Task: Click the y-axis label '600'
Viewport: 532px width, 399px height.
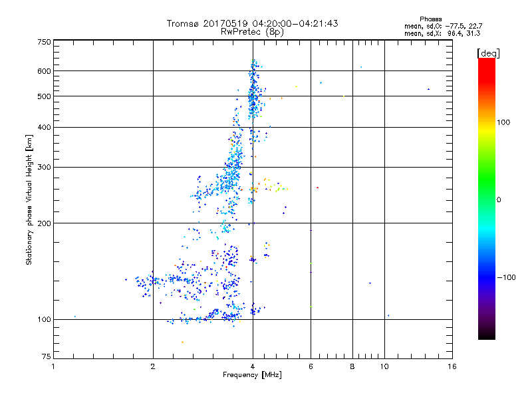Action: coord(44,71)
